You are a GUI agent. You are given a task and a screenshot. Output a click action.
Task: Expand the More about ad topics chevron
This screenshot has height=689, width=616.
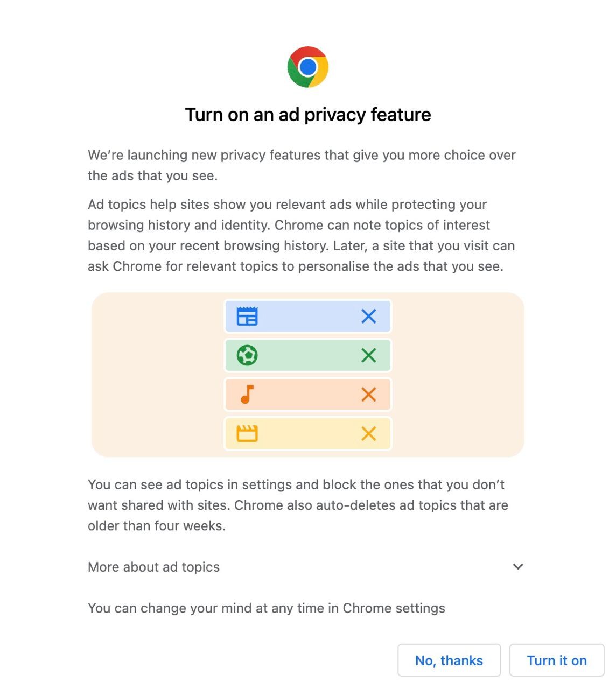[x=518, y=567]
